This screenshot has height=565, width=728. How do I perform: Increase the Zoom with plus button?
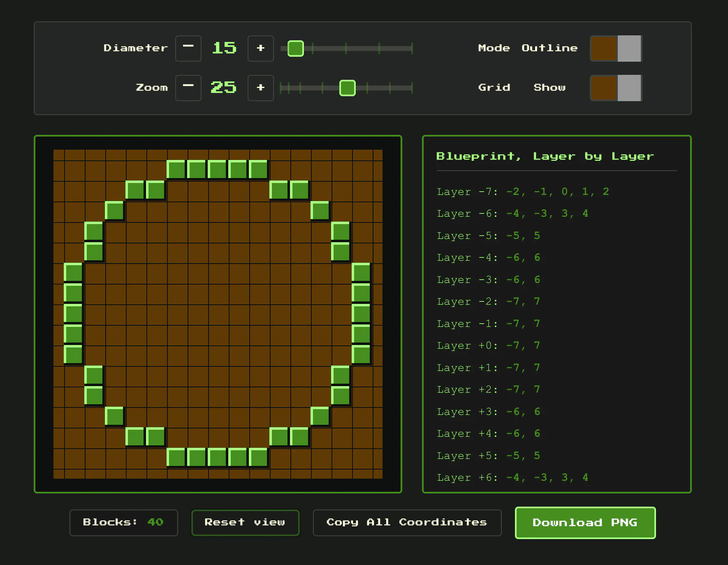click(261, 88)
